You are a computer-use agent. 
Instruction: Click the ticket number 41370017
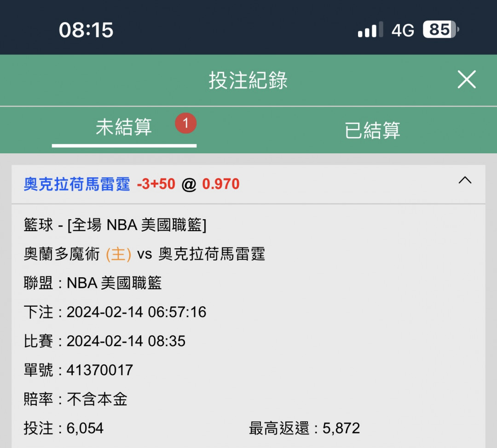pyautogui.click(x=99, y=370)
